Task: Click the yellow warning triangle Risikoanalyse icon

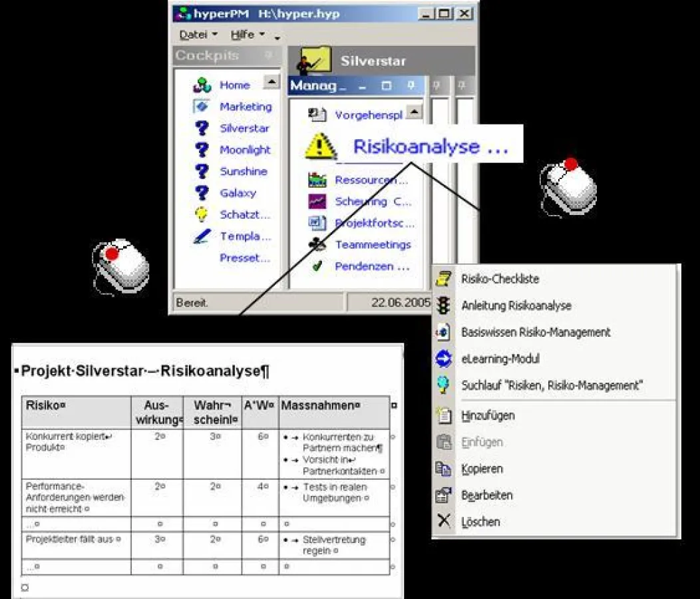Action: (321, 146)
